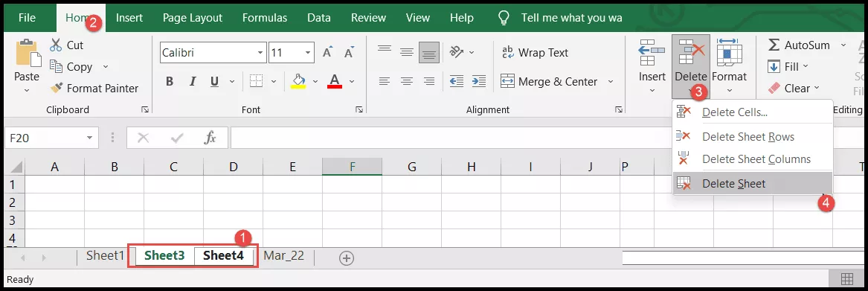
Task: Click the Cut scissors icon
Action: (x=56, y=45)
